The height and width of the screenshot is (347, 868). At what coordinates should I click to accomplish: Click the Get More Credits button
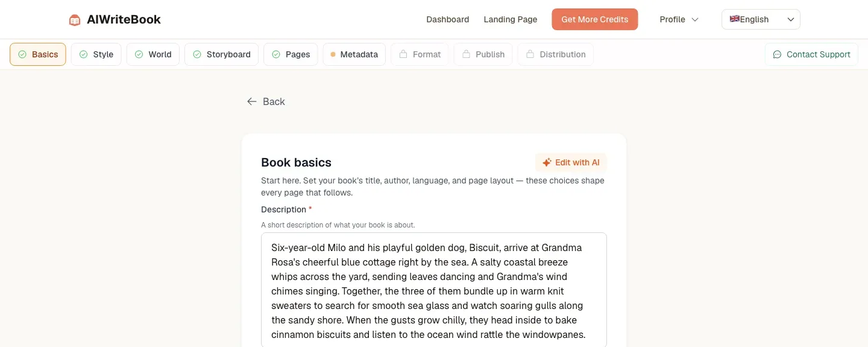tap(595, 19)
